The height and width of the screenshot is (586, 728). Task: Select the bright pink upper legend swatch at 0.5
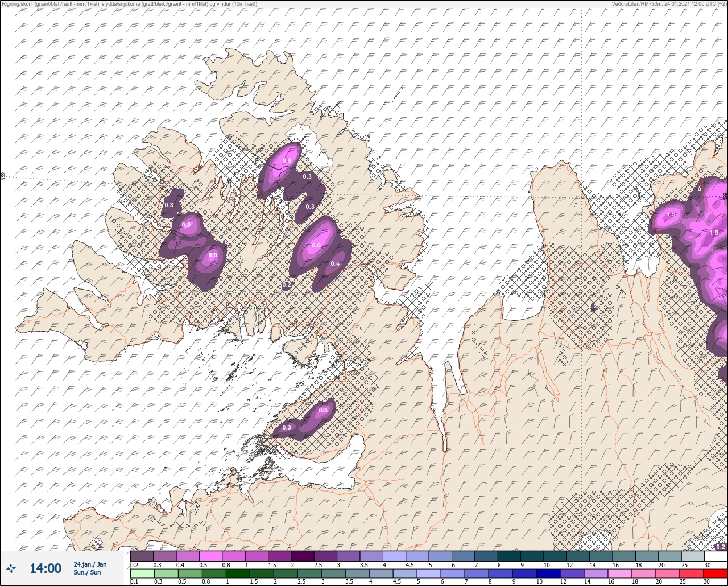(210, 556)
